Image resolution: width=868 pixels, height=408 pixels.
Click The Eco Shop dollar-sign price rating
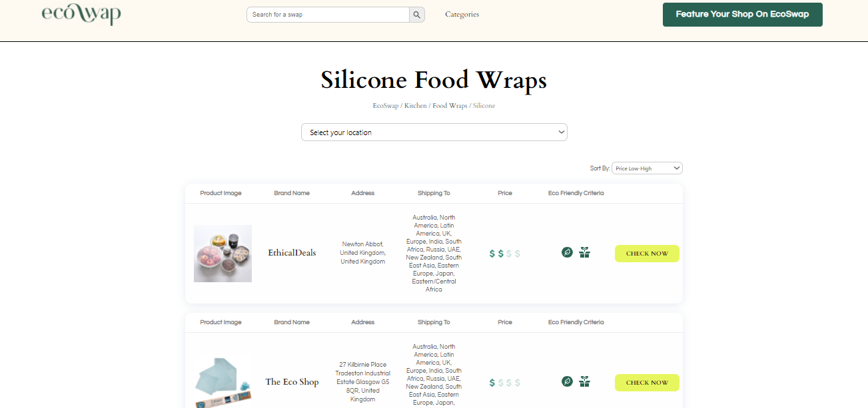504,383
